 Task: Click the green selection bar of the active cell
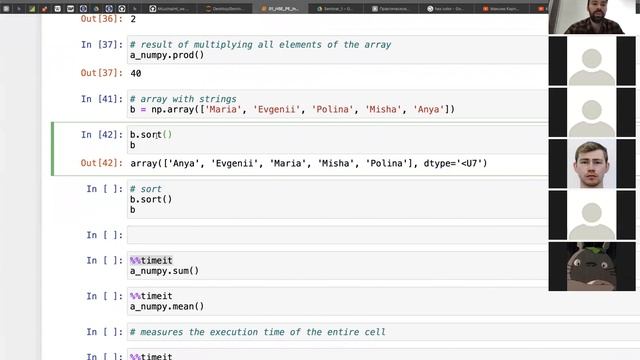pyautogui.click(x=52, y=149)
